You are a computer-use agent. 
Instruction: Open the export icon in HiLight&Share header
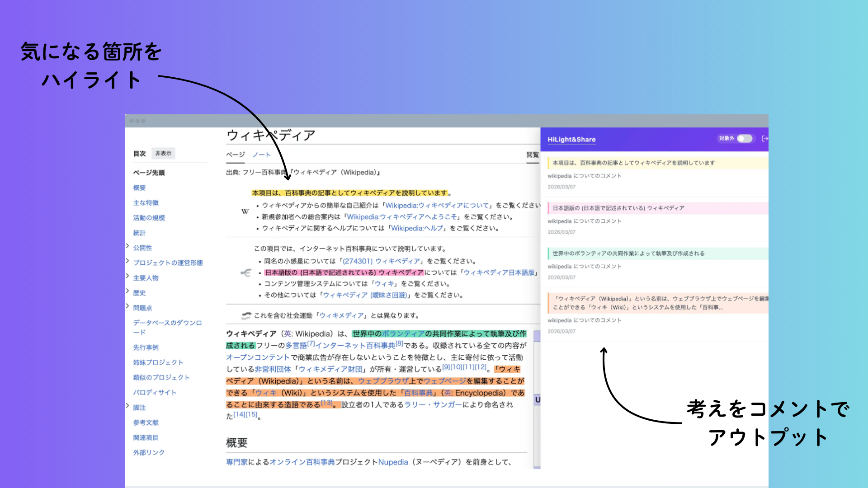tap(765, 139)
